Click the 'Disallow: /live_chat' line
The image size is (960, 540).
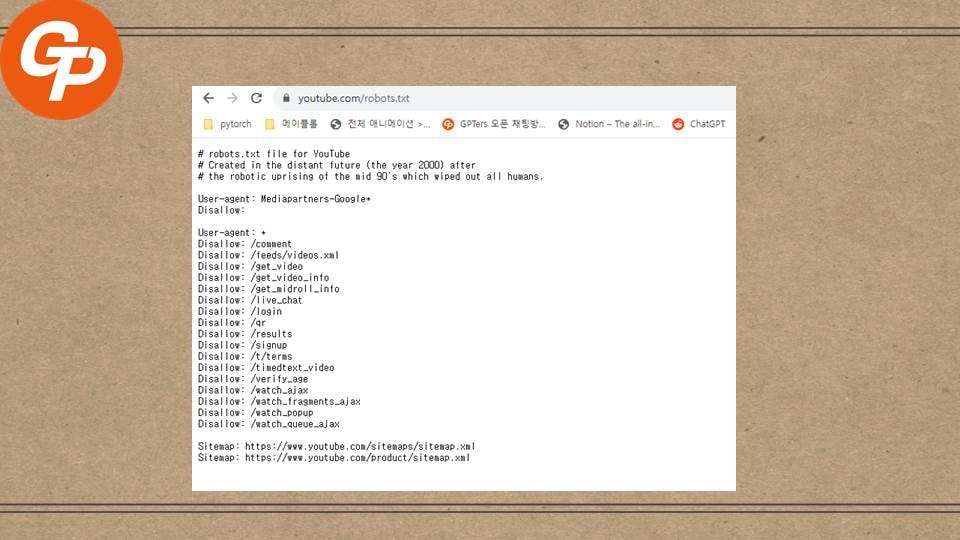tap(250, 300)
